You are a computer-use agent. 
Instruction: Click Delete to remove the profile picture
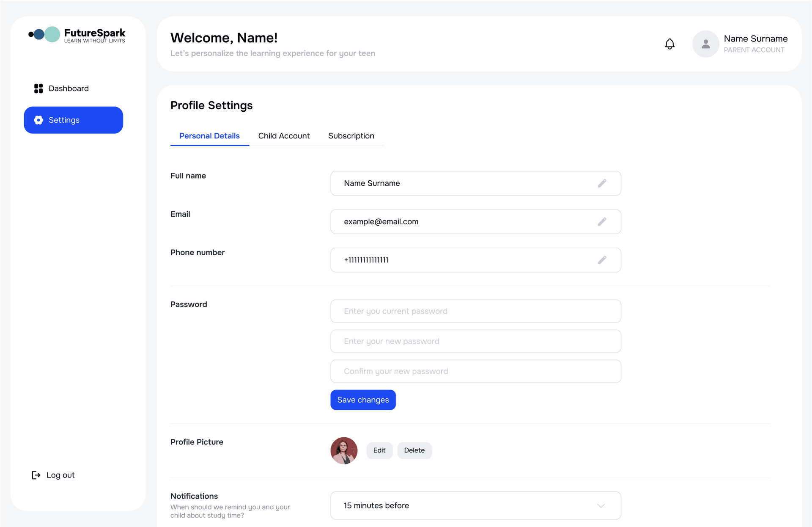tap(414, 450)
